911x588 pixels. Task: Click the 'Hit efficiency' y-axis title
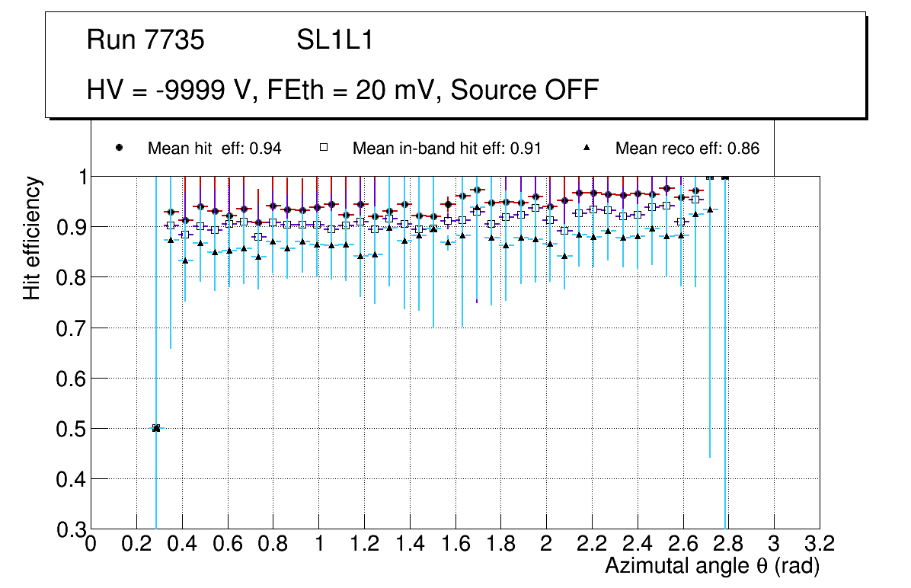32,238
